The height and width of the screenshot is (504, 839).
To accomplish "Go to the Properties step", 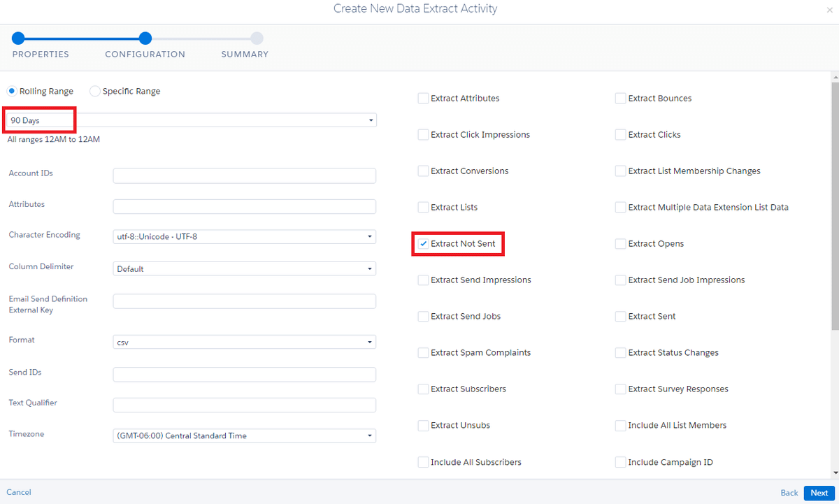I will pos(18,38).
